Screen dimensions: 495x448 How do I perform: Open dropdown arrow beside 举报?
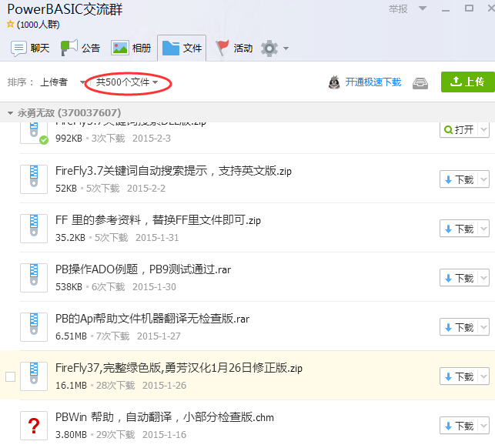pyautogui.click(x=423, y=8)
